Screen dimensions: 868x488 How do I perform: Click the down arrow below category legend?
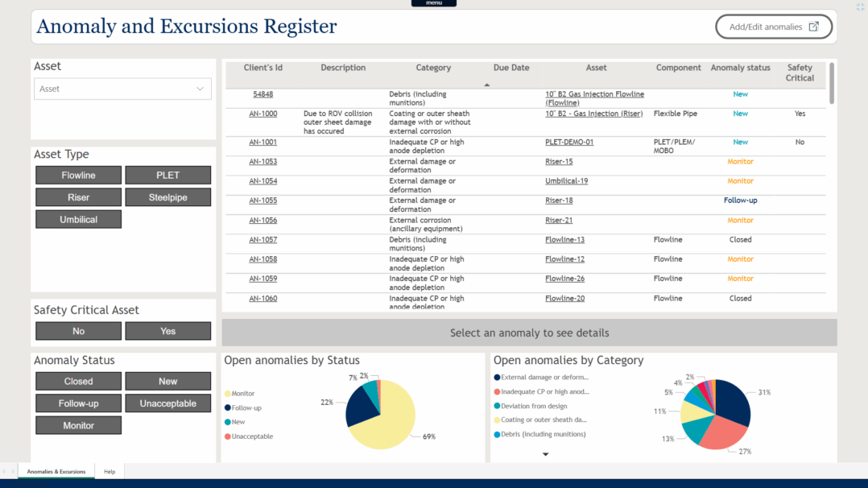[545, 454]
